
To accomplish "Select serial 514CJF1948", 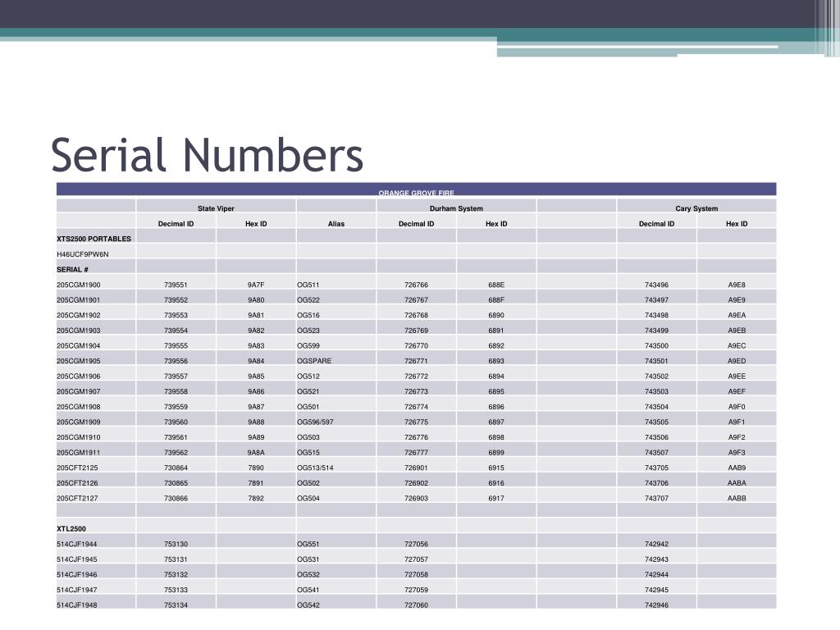I will tap(76, 605).
